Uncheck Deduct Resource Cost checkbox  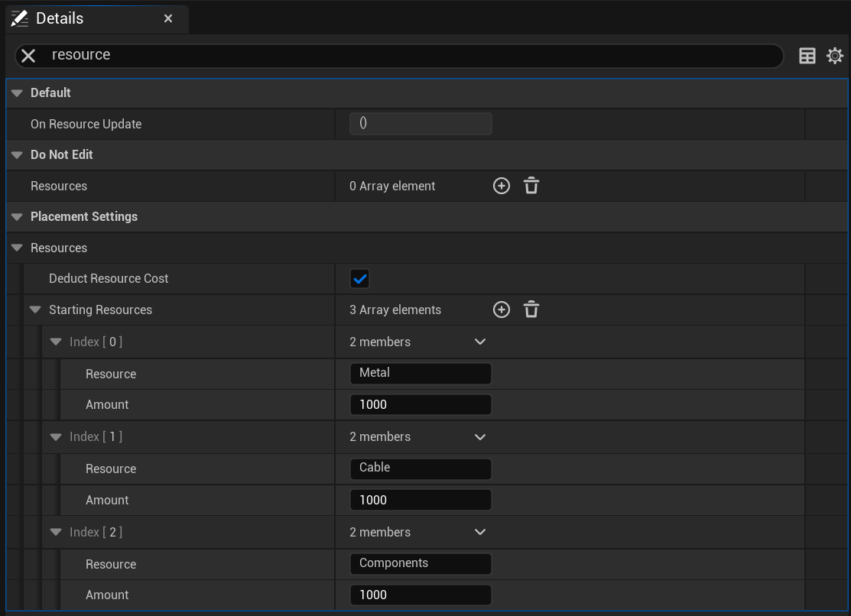[x=359, y=279]
